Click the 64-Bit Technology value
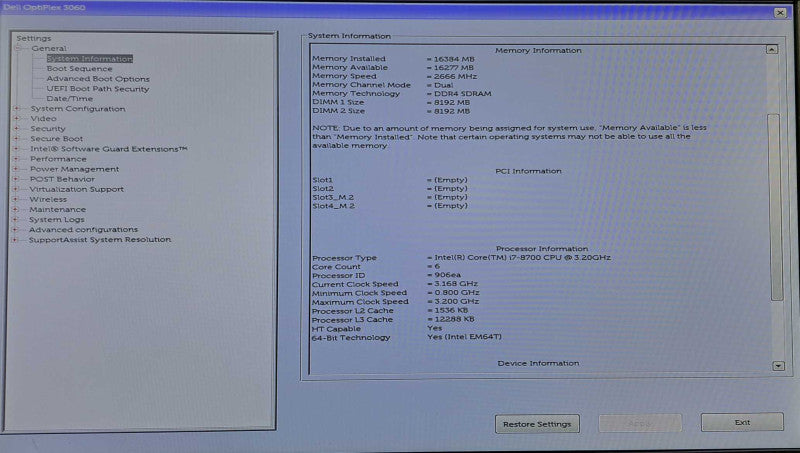800x453 pixels. click(x=465, y=337)
